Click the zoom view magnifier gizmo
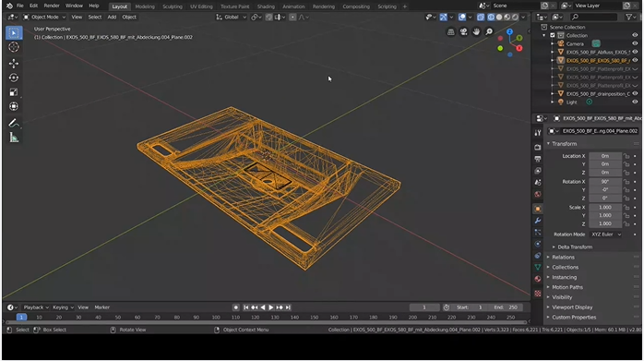This screenshot has width=644, height=361. point(489,31)
